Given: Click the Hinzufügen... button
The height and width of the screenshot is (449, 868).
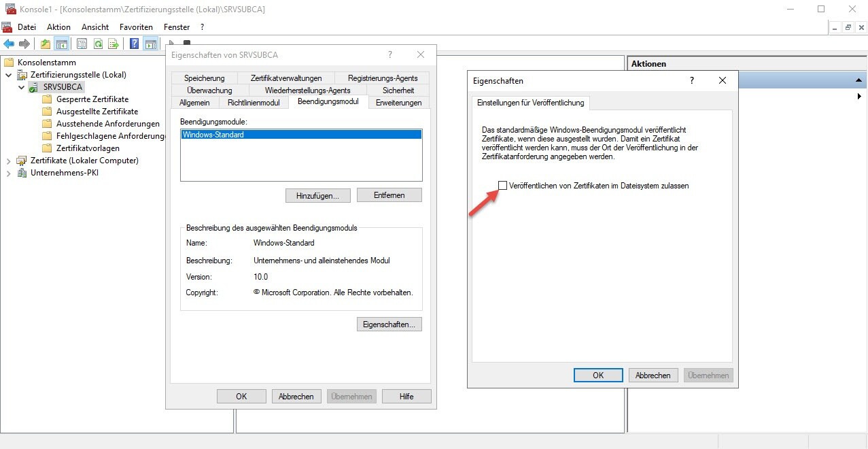Looking at the screenshot, I should tap(317, 195).
